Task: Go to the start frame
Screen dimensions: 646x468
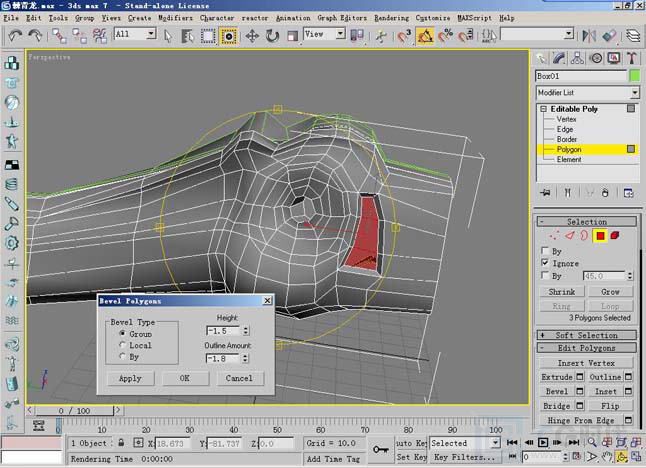Action: point(512,442)
